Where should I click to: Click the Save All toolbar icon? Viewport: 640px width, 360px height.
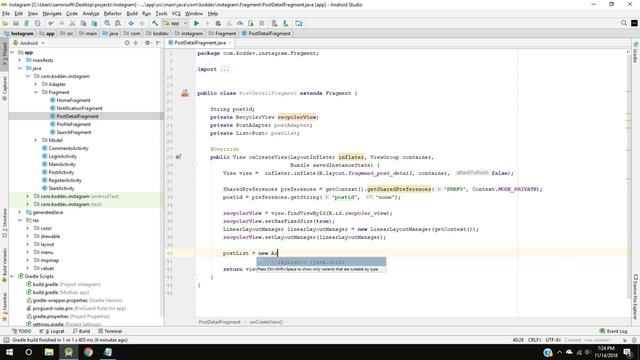pyautogui.click(x=16, y=23)
